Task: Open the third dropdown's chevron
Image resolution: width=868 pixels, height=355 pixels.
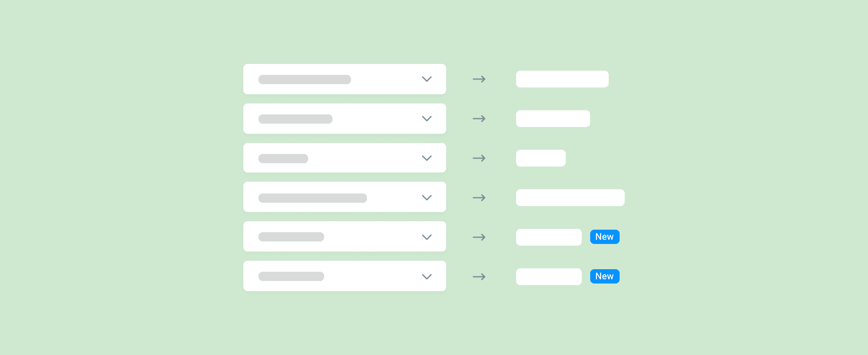Action: click(427, 158)
